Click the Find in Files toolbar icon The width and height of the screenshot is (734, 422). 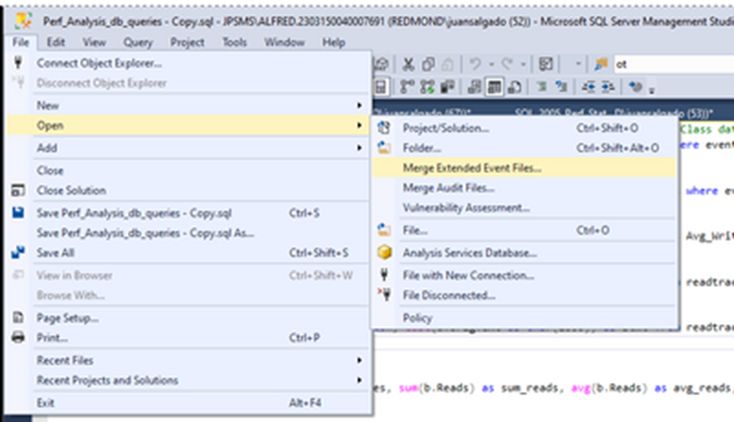tap(601, 64)
